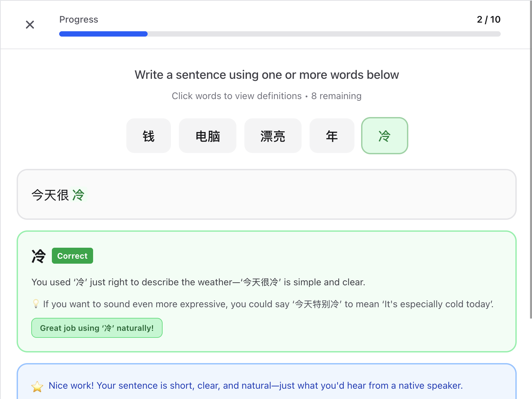Click the highlighted 冷 word chip
Viewport: 532px width, 399px height.
(384, 136)
